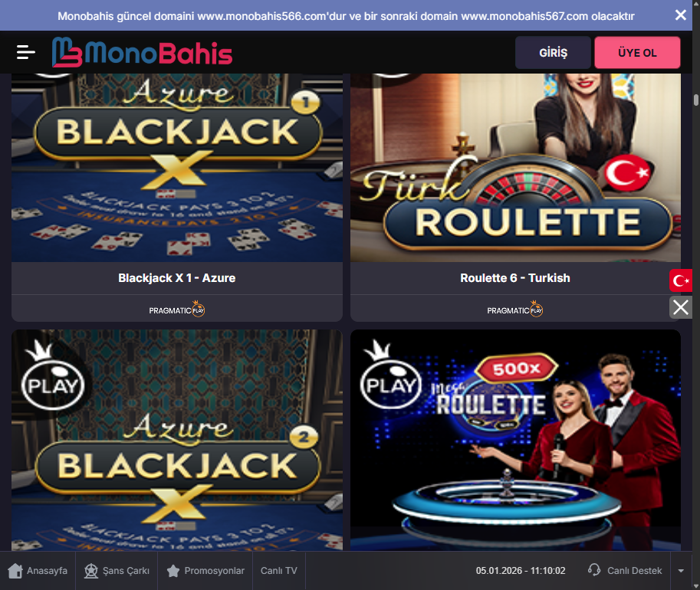Viewport: 700px width, 590px height.
Task: Click Pragmatic Play logo under Blackjack X 1
Action: pos(177,310)
